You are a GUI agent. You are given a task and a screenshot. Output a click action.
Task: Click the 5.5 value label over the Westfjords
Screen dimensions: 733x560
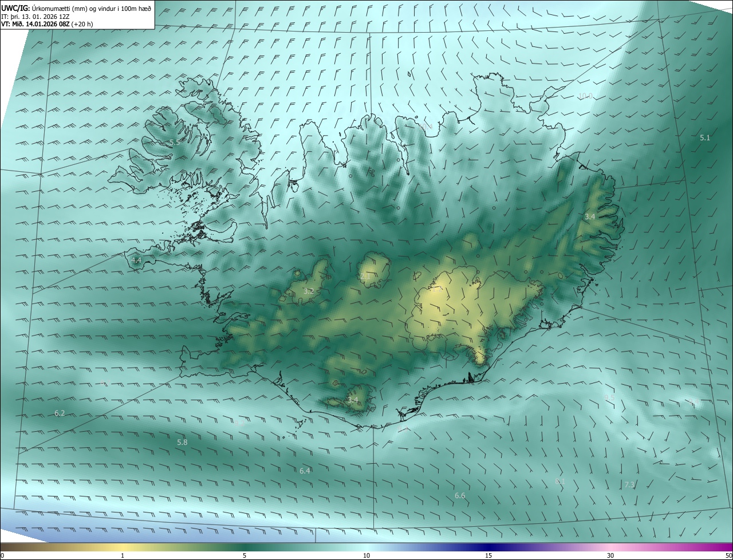click(175, 142)
